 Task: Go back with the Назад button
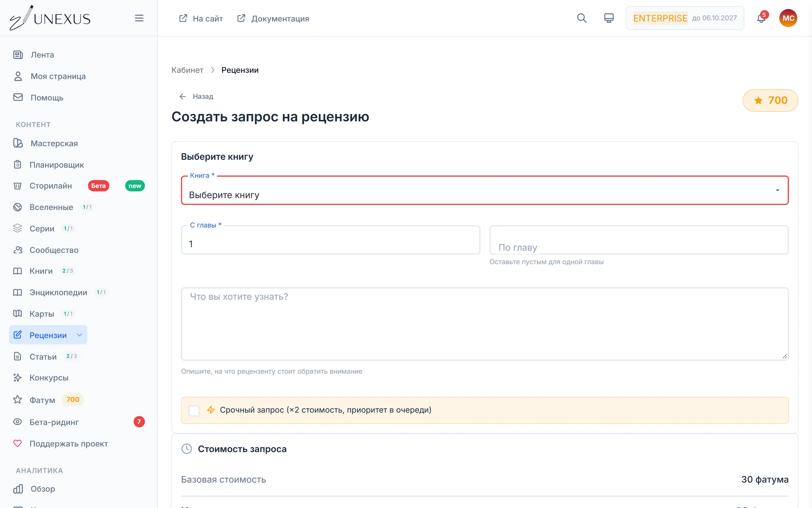(196, 97)
